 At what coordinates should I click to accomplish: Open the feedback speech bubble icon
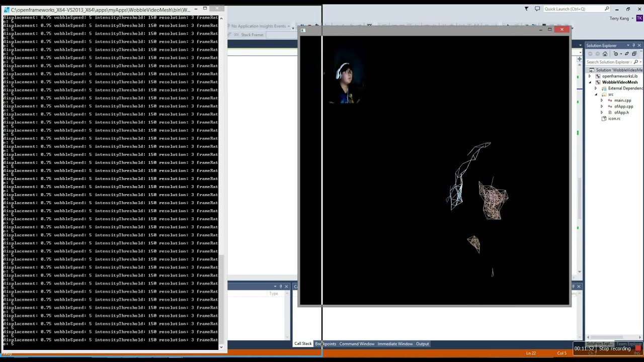[x=537, y=9]
